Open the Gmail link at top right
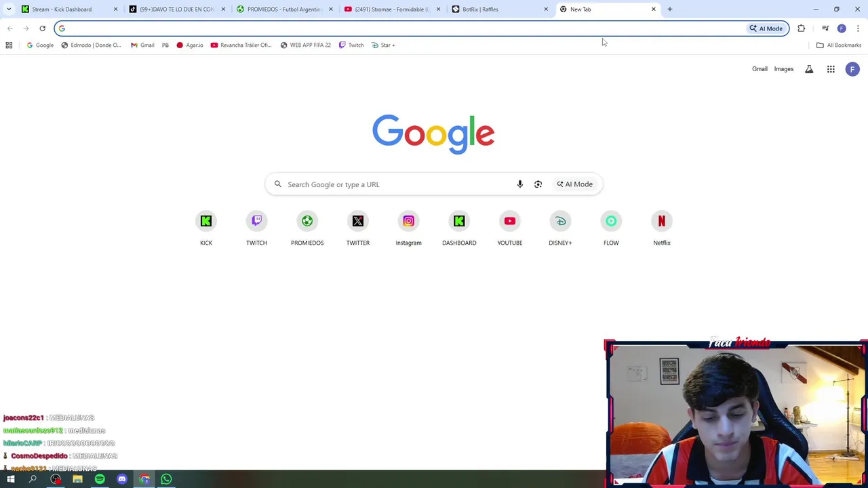The image size is (868, 488). pyautogui.click(x=759, y=69)
